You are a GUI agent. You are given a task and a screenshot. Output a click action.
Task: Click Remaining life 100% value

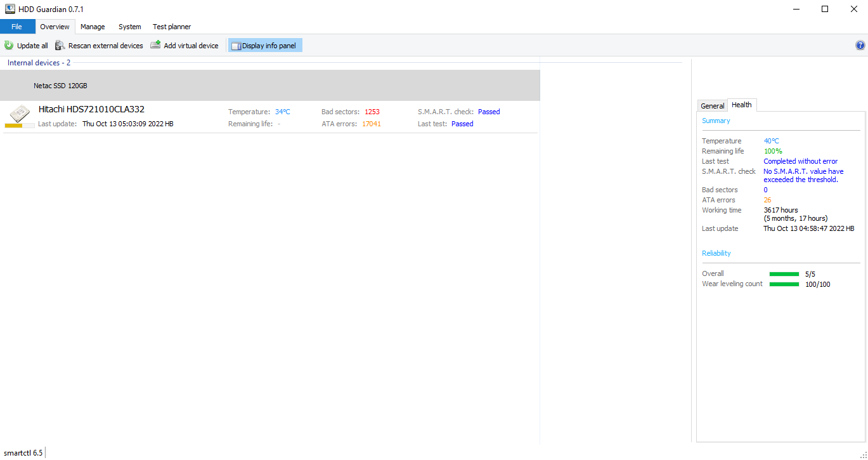[x=773, y=151]
